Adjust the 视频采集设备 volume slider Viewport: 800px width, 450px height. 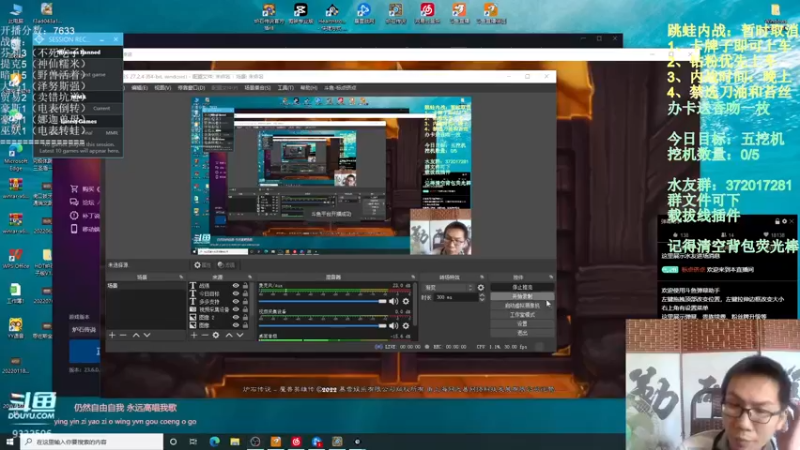click(x=322, y=326)
